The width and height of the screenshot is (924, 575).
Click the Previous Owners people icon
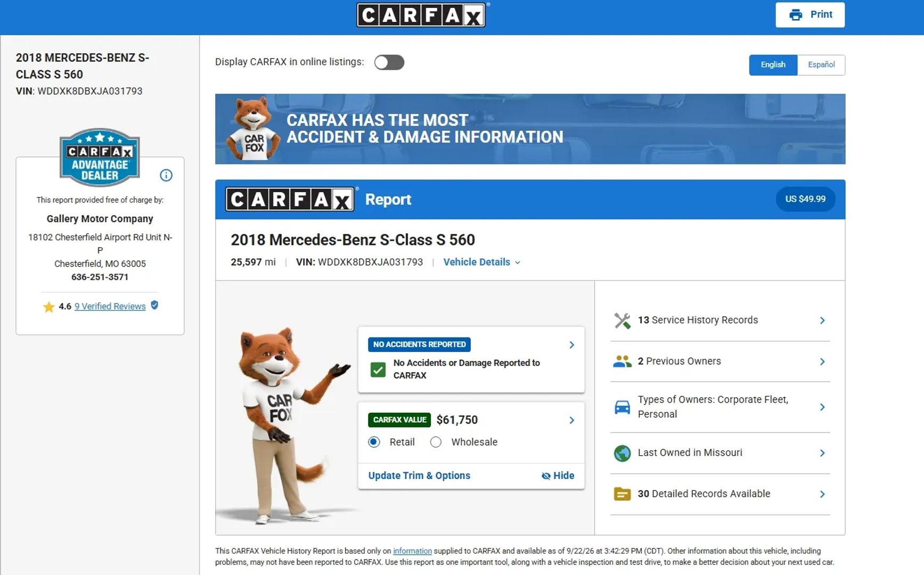622,362
